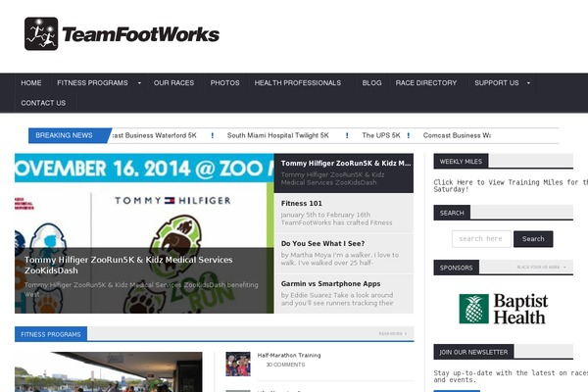
Task: Click the Search button
Action: [x=533, y=239]
